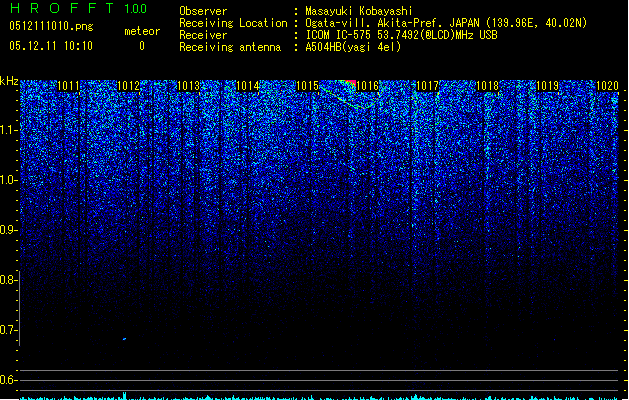Click the 1014 time marker
Viewport: 629px width, 400px height.
point(248,86)
